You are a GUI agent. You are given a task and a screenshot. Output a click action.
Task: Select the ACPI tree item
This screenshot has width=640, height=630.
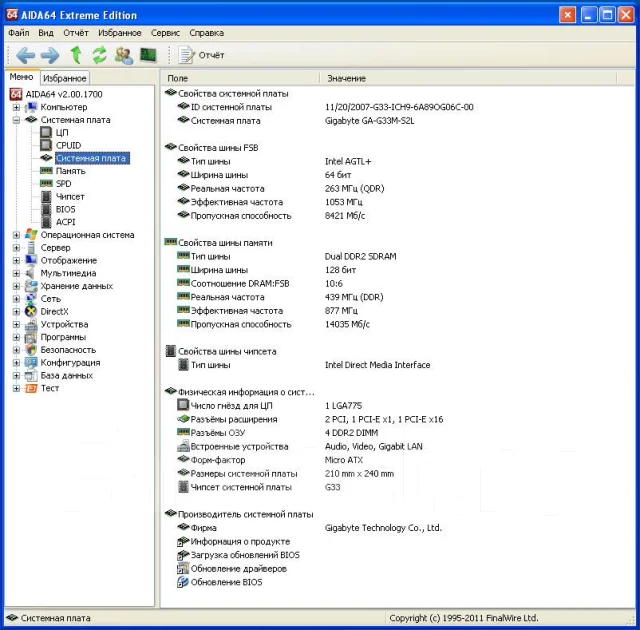point(65,222)
